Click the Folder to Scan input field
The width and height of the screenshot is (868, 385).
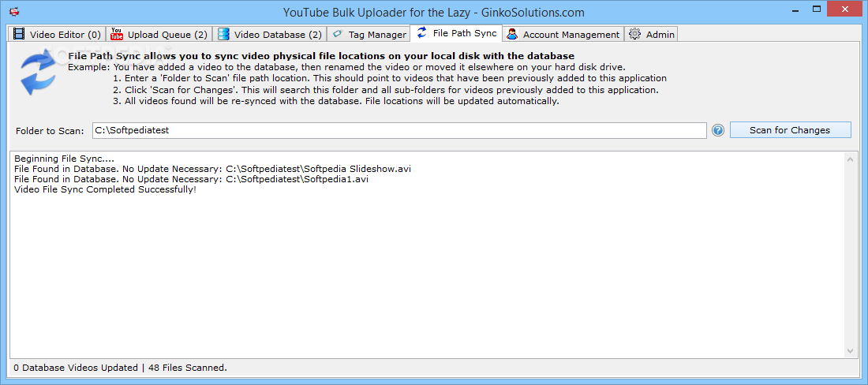[399, 130]
